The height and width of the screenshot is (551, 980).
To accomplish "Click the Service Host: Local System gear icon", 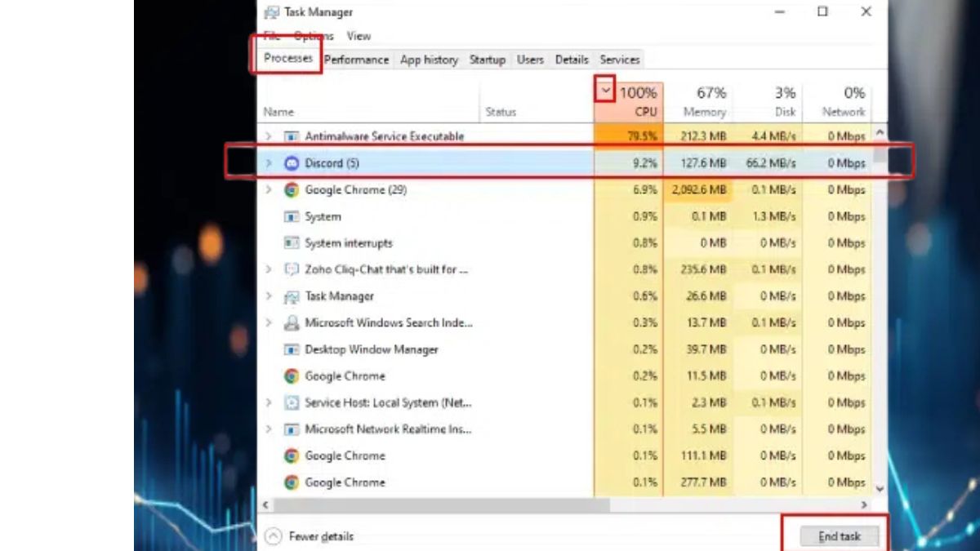I will [x=292, y=403].
